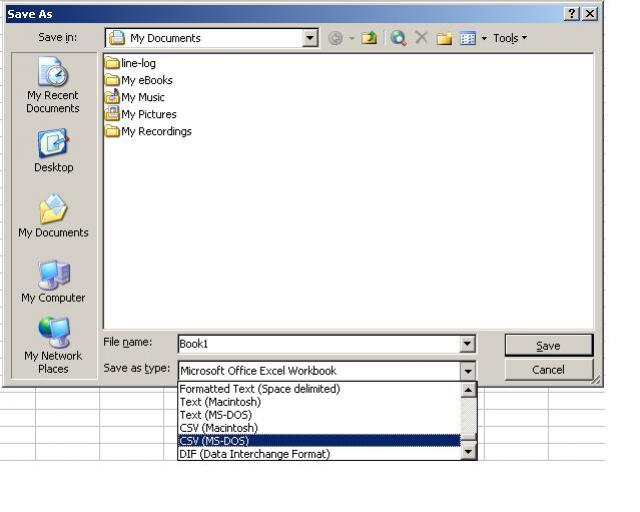Expand the Save in location dropdown

click(x=310, y=38)
